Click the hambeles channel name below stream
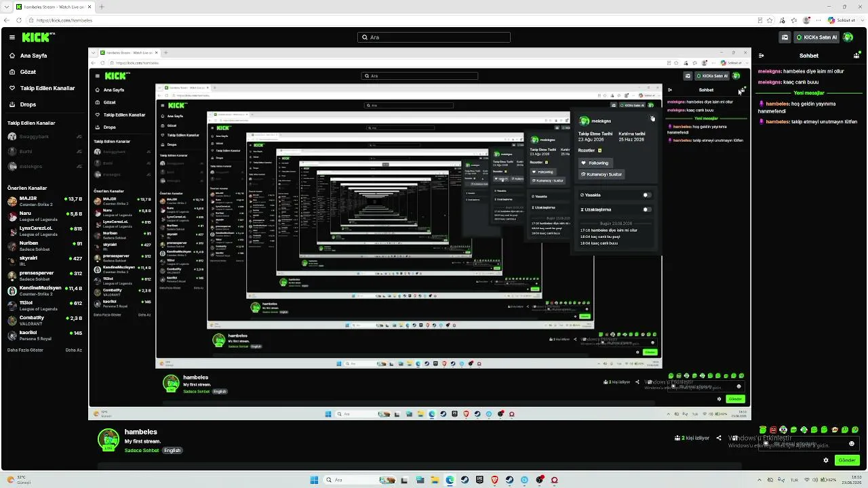 click(141, 432)
